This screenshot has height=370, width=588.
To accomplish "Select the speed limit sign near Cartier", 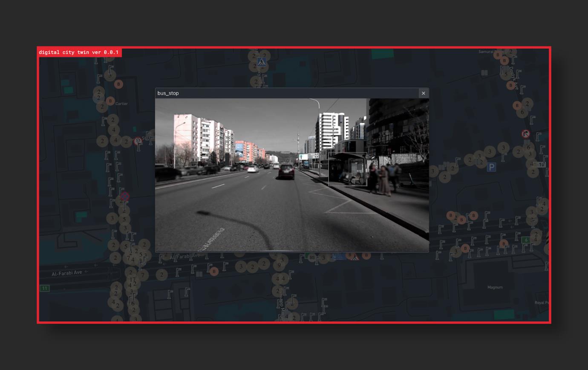I will 138,141.
